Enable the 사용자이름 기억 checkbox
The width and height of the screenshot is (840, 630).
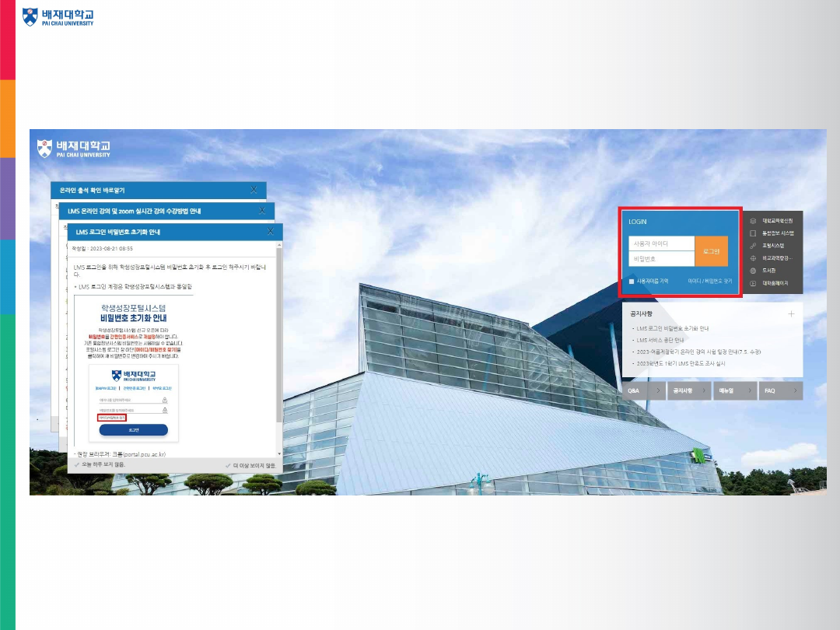(x=632, y=281)
